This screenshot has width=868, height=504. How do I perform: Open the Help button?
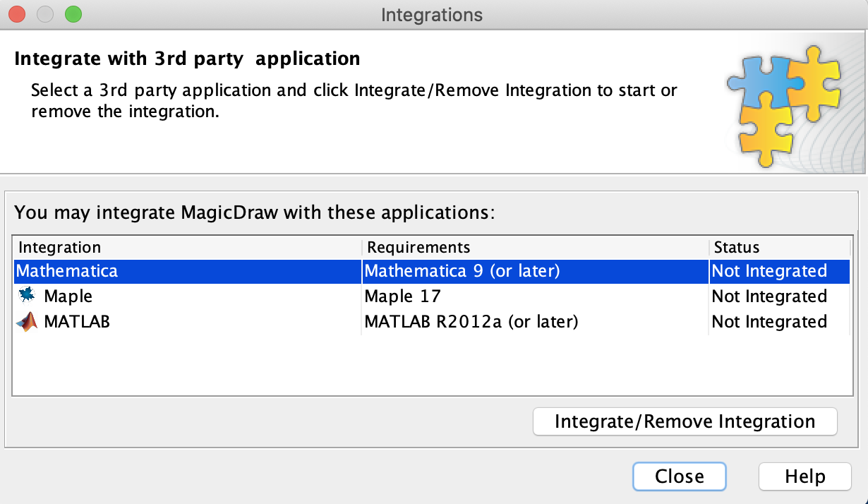coord(804,476)
